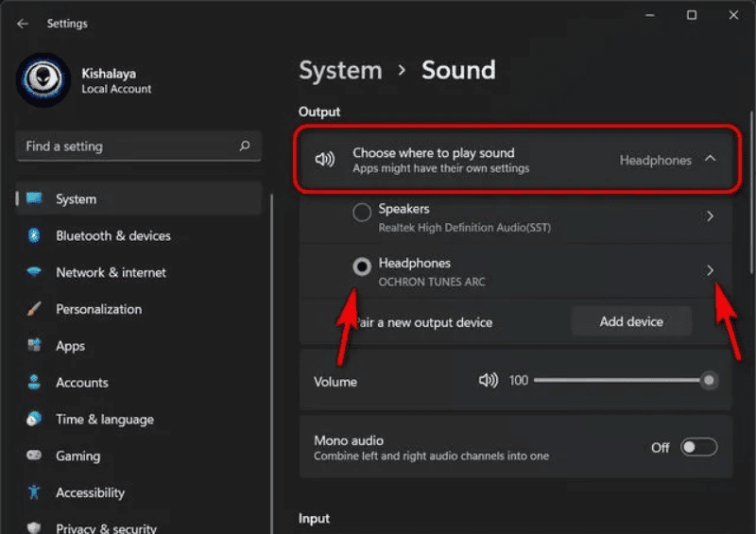Select the Speakers radio button

(362, 214)
